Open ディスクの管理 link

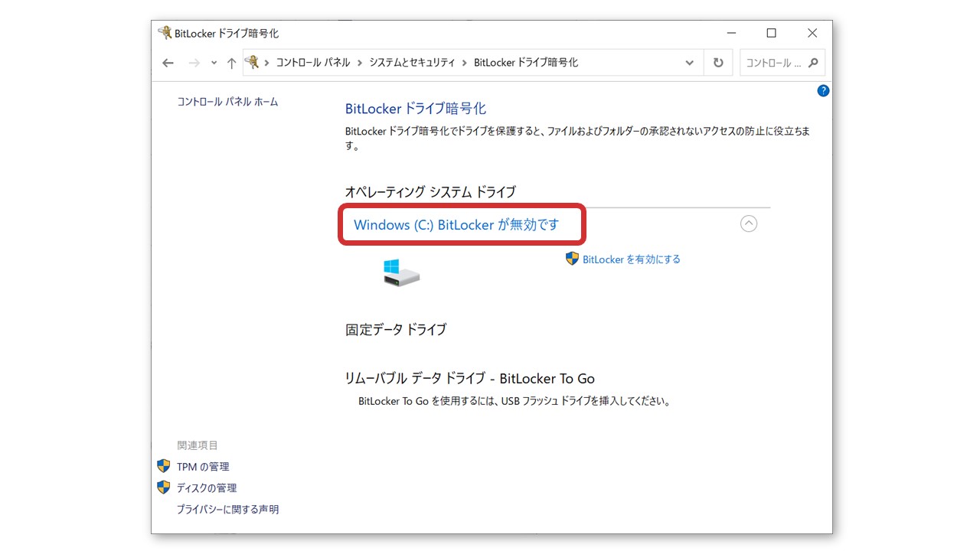[x=207, y=487]
